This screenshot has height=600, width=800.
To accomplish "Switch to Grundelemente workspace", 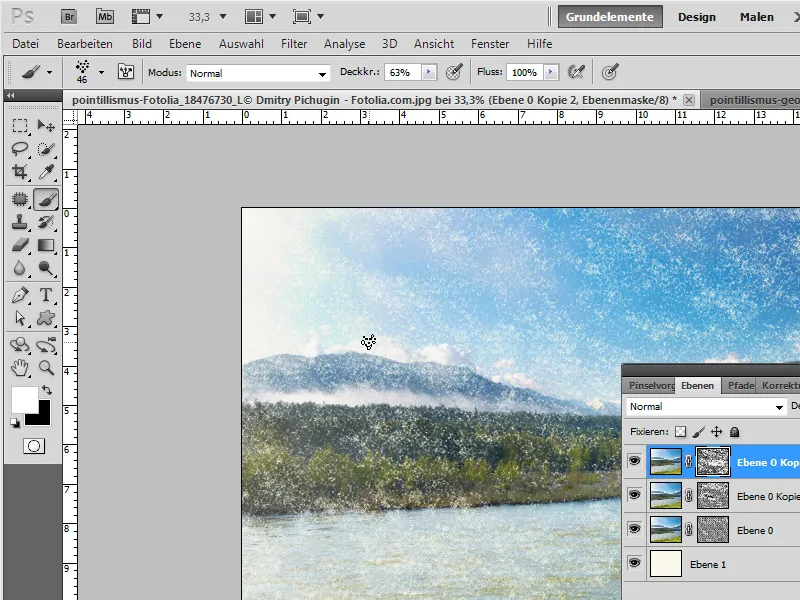I will 610,17.
